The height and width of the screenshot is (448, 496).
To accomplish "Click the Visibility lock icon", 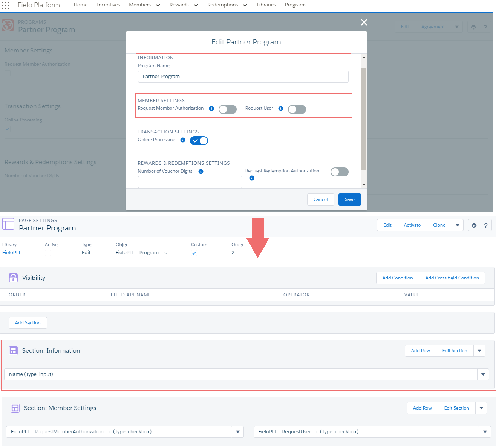I will 13,278.
